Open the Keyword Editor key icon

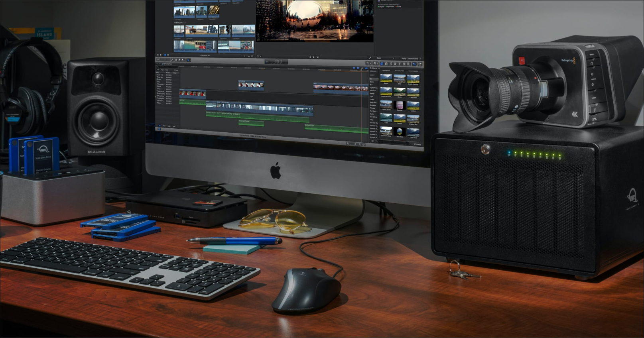point(172,60)
